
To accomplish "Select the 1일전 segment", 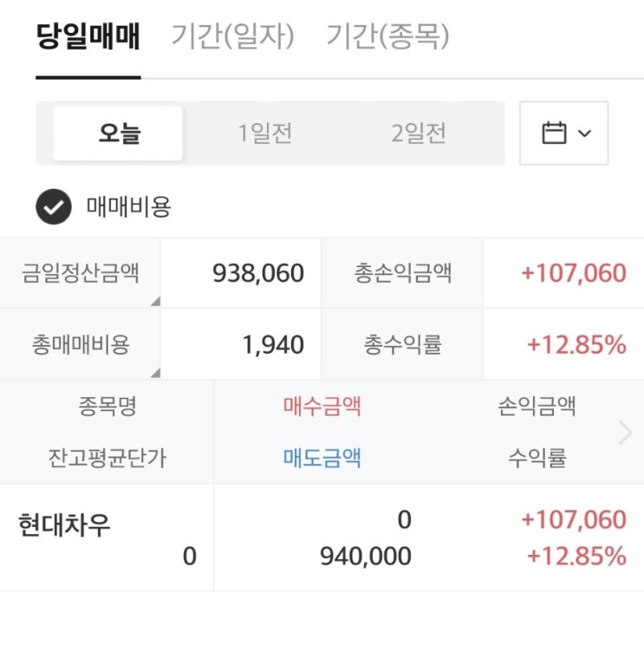I will (265, 134).
